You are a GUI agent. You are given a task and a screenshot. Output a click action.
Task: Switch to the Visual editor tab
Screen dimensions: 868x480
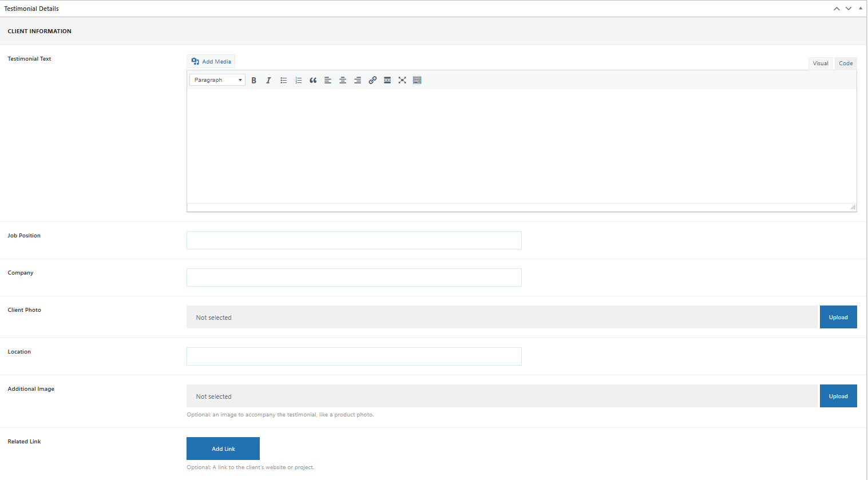[x=821, y=64]
